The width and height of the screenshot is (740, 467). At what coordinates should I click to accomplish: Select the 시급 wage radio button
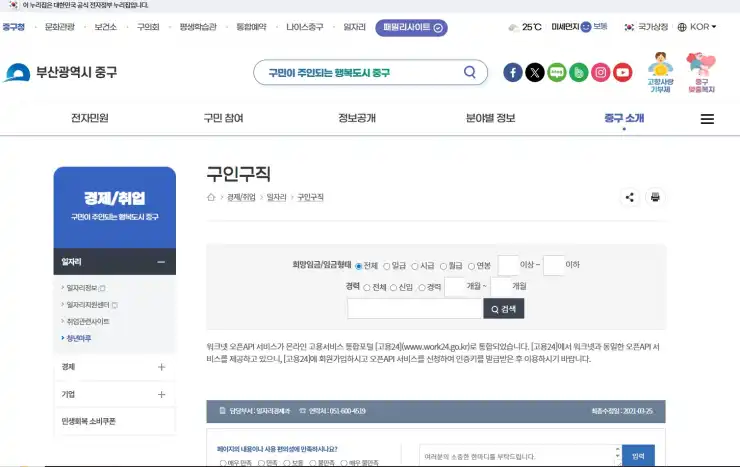(x=415, y=267)
